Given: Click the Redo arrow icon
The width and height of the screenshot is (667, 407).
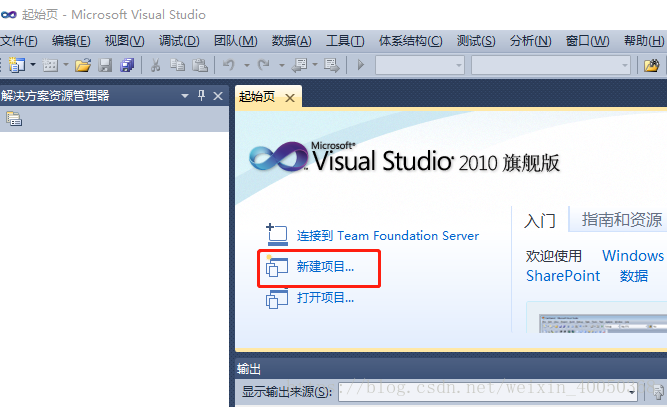Looking at the screenshot, I should [264, 65].
